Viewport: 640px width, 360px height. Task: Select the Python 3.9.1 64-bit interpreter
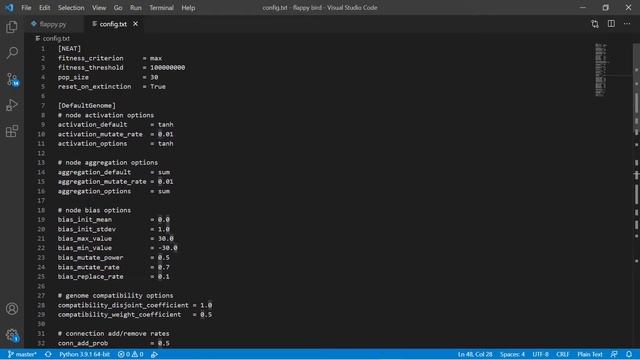point(84,354)
